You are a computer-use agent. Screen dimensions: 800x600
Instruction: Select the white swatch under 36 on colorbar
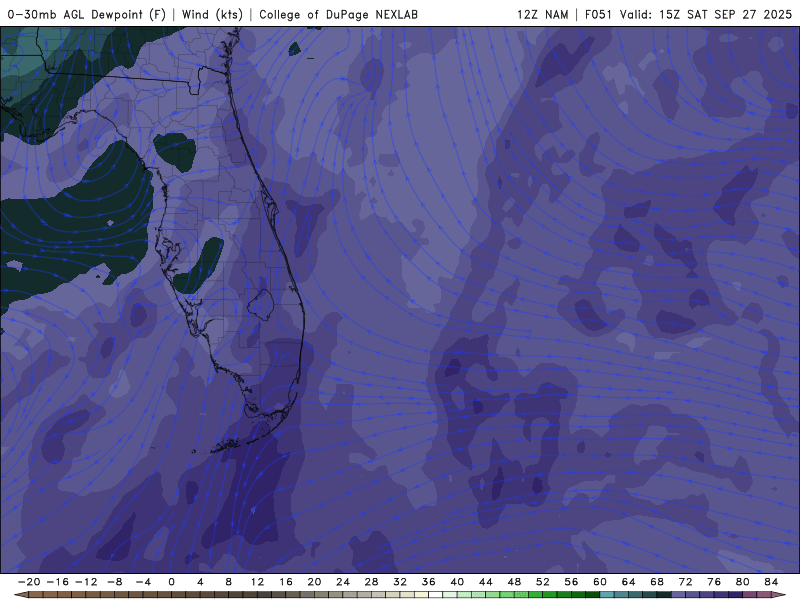point(435,595)
